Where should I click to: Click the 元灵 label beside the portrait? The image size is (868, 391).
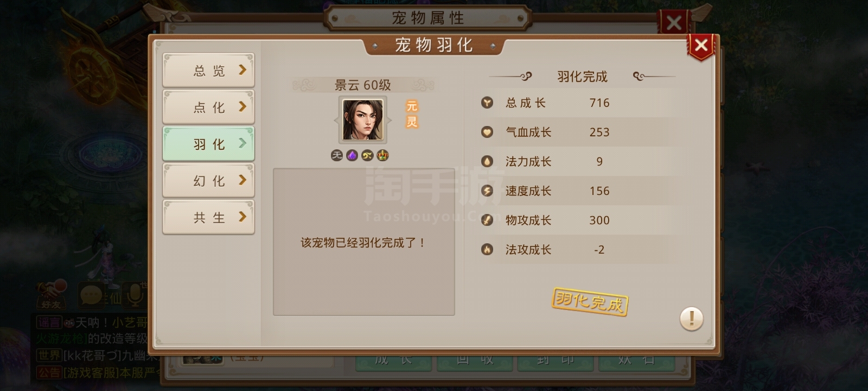pyautogui.click(x=412, y=114)
